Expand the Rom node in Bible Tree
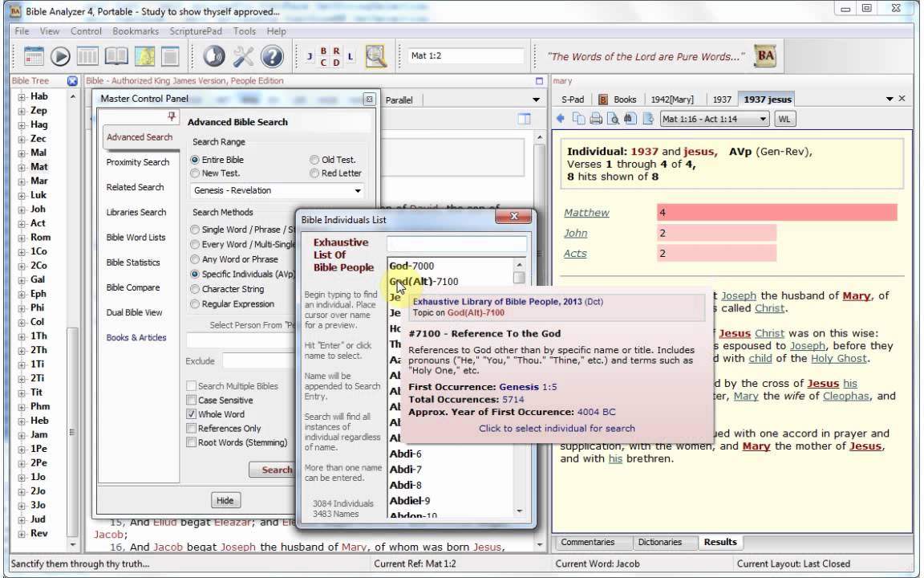This screenshot has height=578, width=924. pos(21,238)
